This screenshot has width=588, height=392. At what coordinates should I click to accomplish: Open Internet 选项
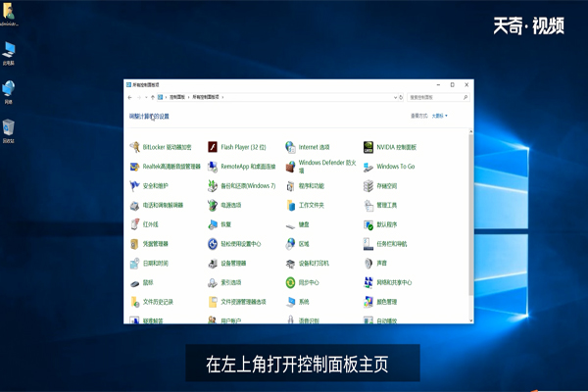[308, 147]
